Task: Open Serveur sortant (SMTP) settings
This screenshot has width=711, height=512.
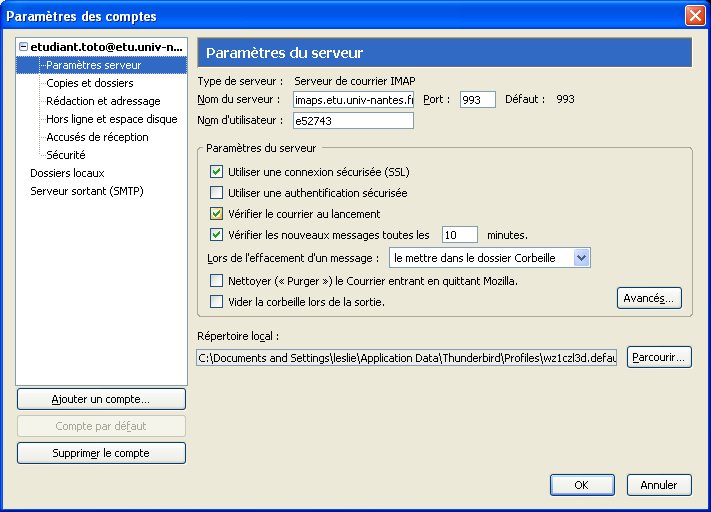Action: click(87, 191)
